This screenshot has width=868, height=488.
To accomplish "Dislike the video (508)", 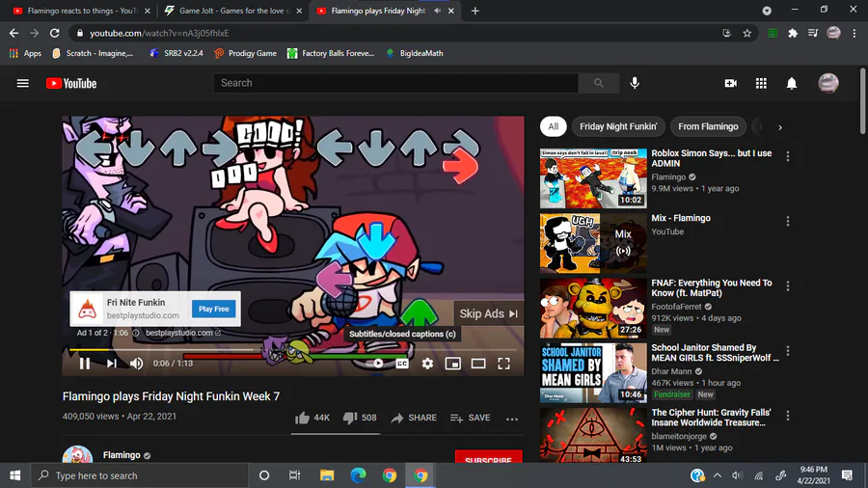I will pyautogui.click(x=360, y=418).
